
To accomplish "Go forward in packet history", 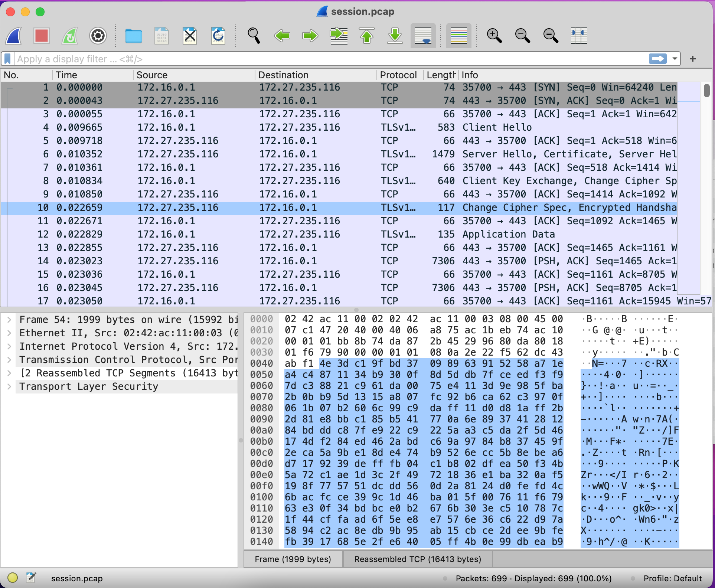I will tap(310, 36).
